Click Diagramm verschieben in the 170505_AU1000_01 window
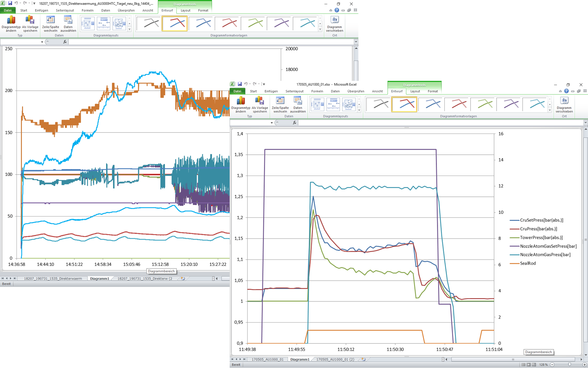The image size is (588, 368). point(564,105)
